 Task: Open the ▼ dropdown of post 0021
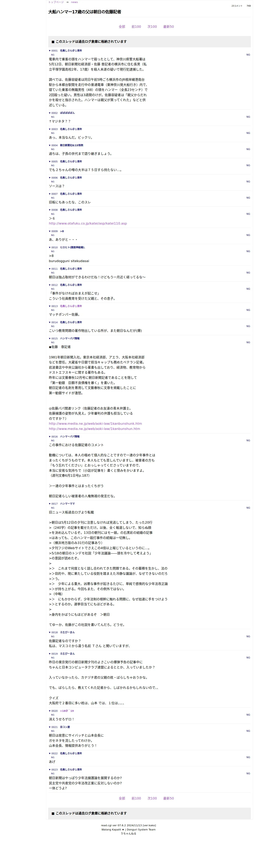tap(50, 727)
